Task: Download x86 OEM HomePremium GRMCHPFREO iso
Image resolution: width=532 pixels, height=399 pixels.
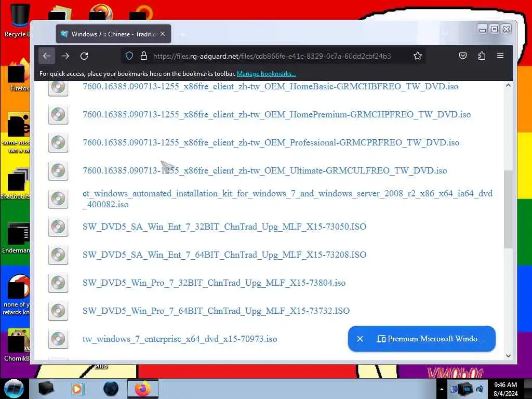Action: tap(276, 115)
